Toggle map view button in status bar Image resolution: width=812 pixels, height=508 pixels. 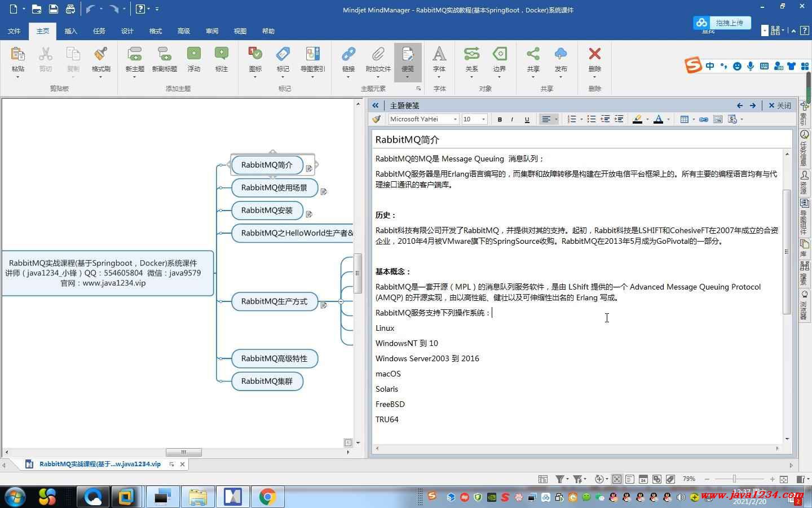[x=617, y=479]
